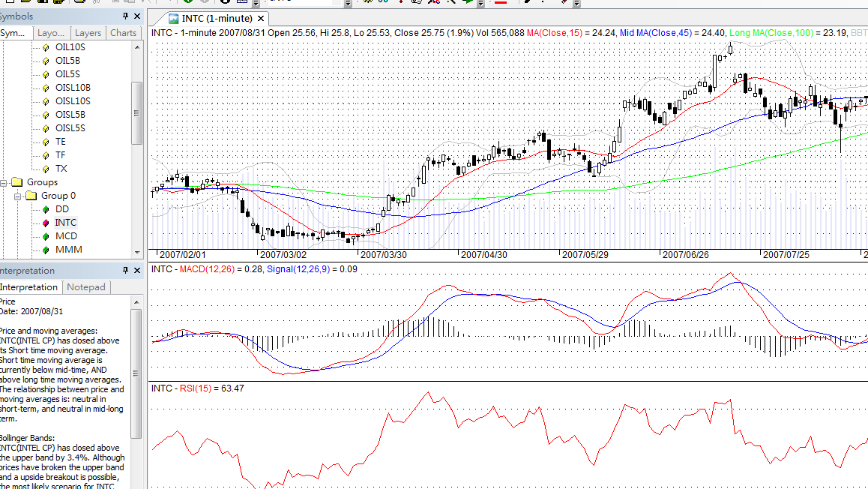Screen dimensions: 868x489
Task: Select symbol OISL5S
Action: pyautogui.click(x=70, y=128)
